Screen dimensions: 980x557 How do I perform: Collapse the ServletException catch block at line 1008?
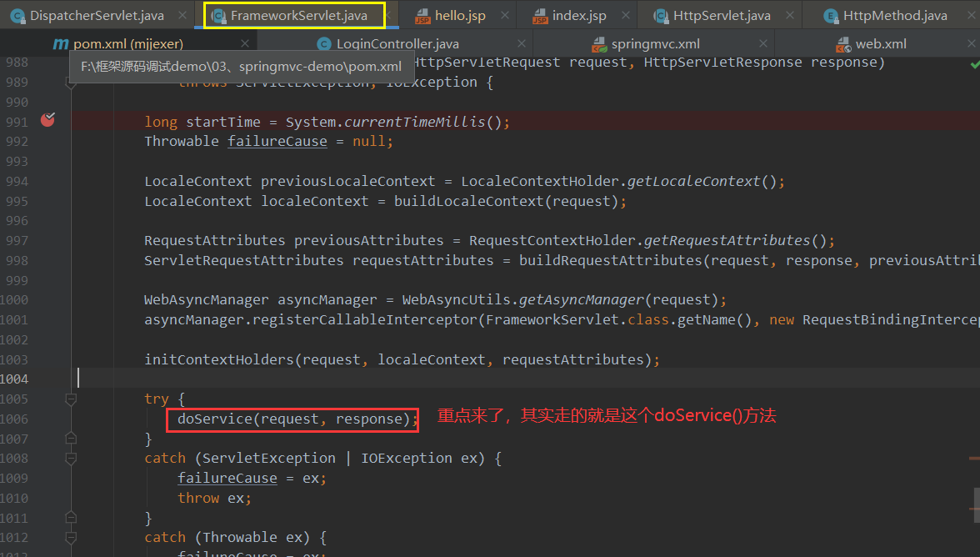(72, 459)
